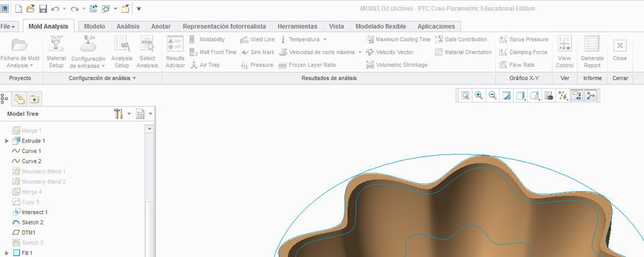
Task: Open the Flow Rate graph
Action: (516, 65)
